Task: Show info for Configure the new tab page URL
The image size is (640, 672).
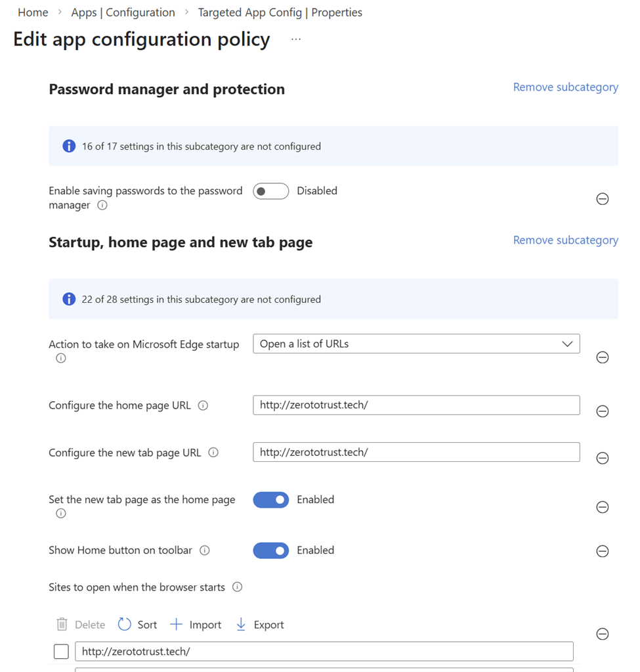Action: point(213,453)
